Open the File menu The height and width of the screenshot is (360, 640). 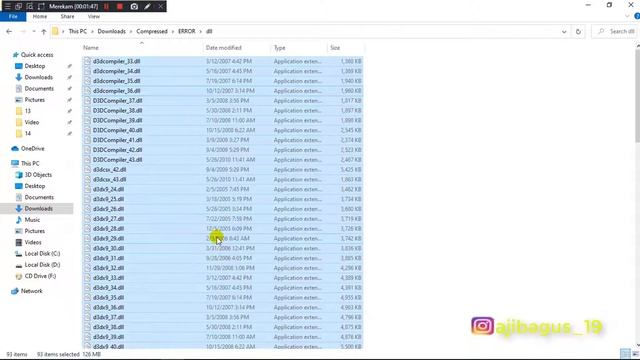coord(13,17)
